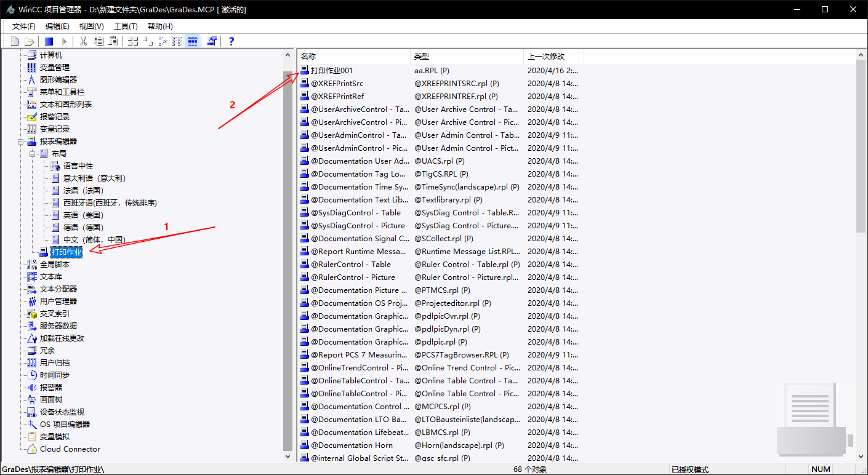Viewport: 868px width, 475px height.
Task: Open the 视图(V) menu
Action: coord(91,26)
